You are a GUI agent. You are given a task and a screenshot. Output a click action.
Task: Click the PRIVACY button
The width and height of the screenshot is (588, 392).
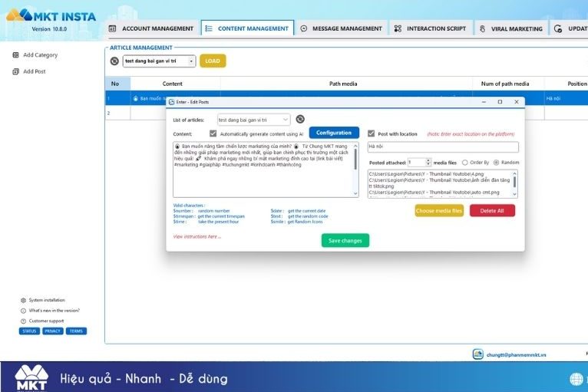point(52,331)
